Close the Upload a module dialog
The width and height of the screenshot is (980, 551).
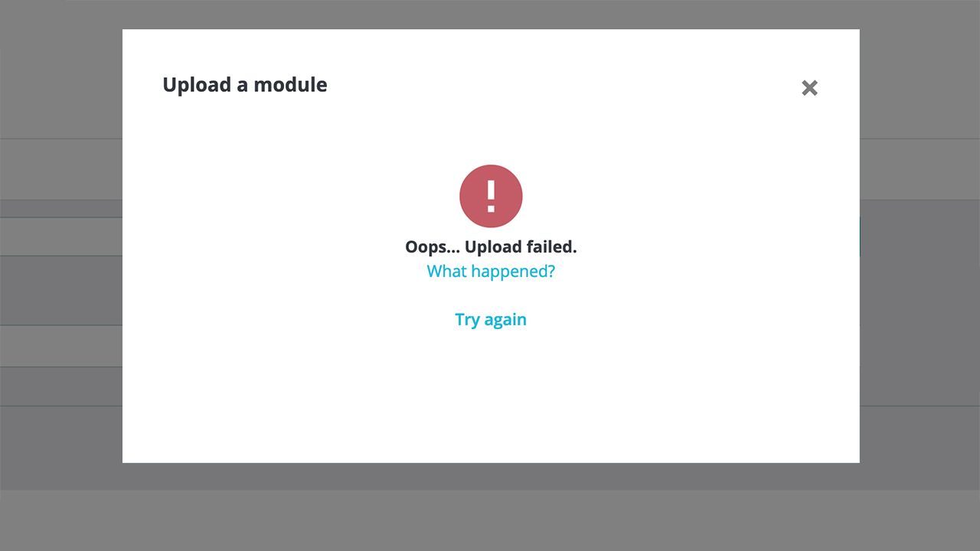pyautogui.click(x=809, y=88)
